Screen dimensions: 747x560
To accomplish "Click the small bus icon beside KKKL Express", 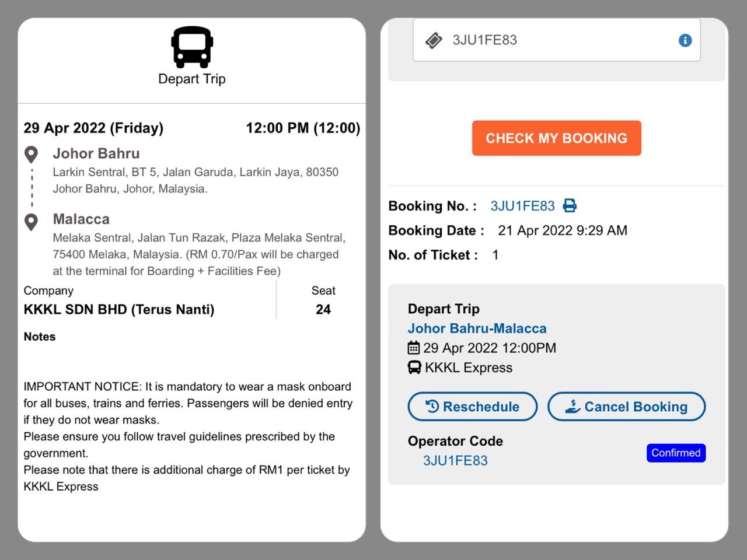I will tap(414, 367).
